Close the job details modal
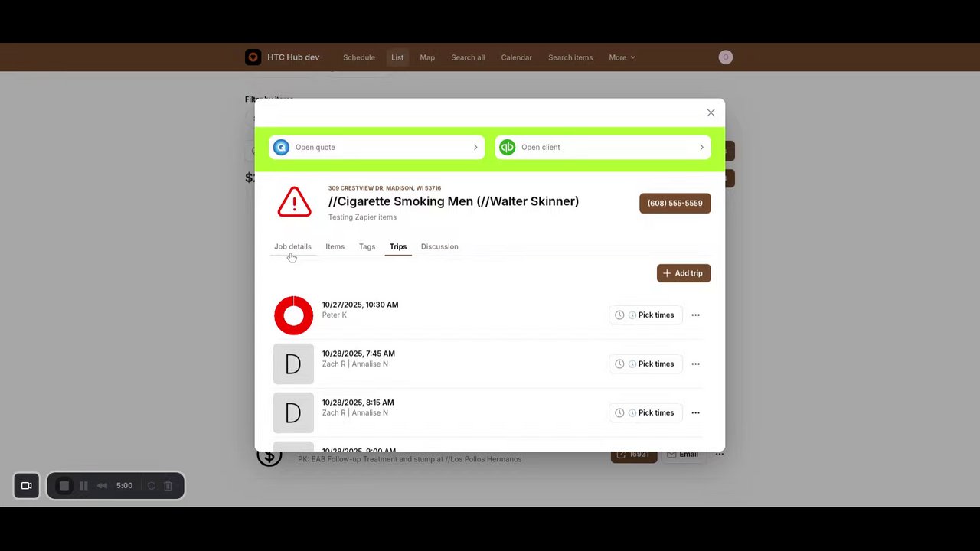Image resolution: width=980 pixels, height=551 pixels. [710, 112]
